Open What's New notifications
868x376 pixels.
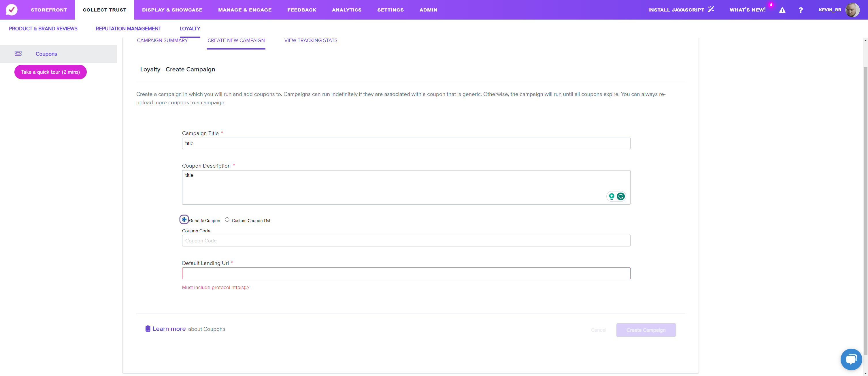[x=748, y=10]
